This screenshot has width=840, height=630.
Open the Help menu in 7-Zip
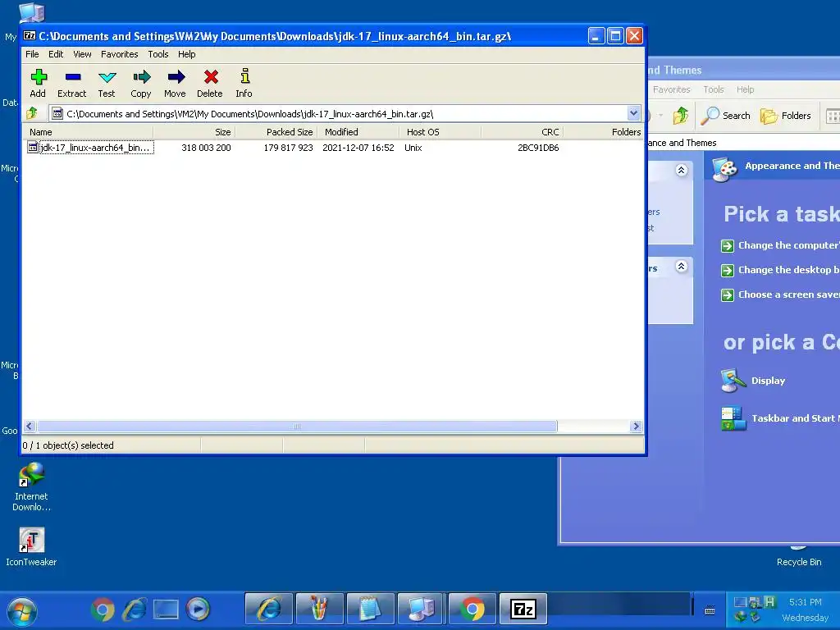(186, 54)
